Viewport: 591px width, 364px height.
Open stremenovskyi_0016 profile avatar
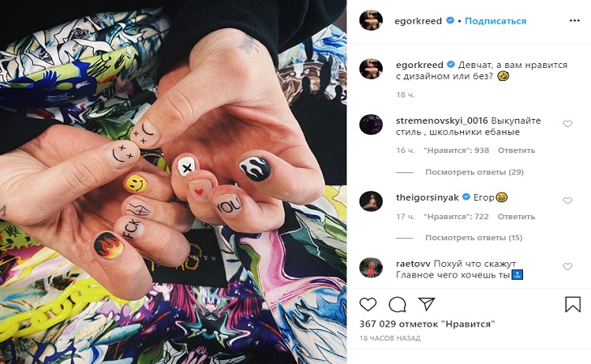pyautogui.click(x=371, y=125)
